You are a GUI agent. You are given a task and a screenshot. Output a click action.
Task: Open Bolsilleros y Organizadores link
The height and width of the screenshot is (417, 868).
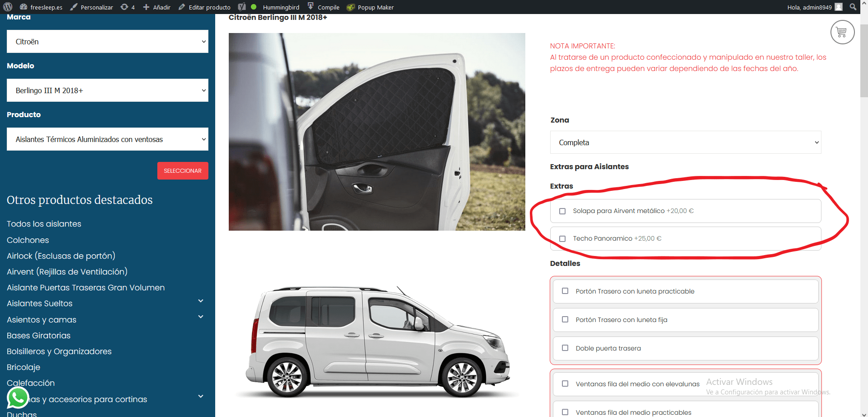coord(59,351)
